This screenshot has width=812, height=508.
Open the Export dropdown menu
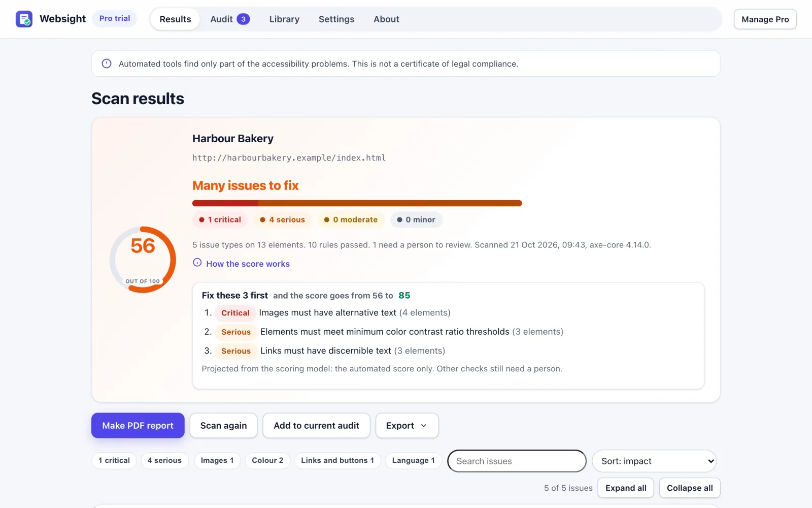point(407,425)
